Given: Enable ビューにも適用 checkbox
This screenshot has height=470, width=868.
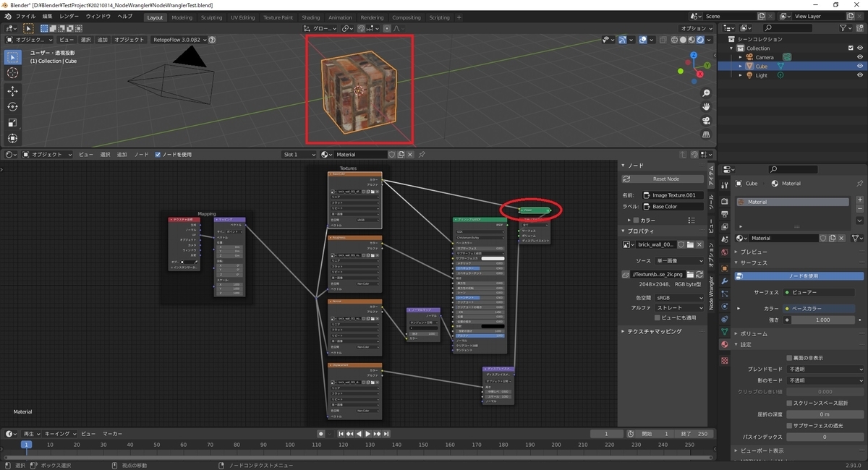Looking at the screenshot, I should click(x=658, y=317).
